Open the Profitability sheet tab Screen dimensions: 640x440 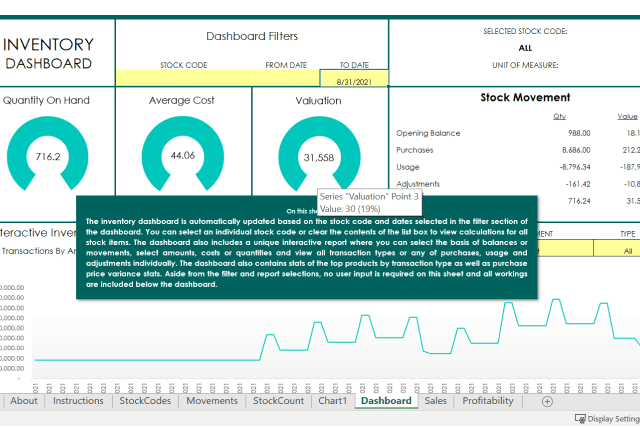(488, 401)
